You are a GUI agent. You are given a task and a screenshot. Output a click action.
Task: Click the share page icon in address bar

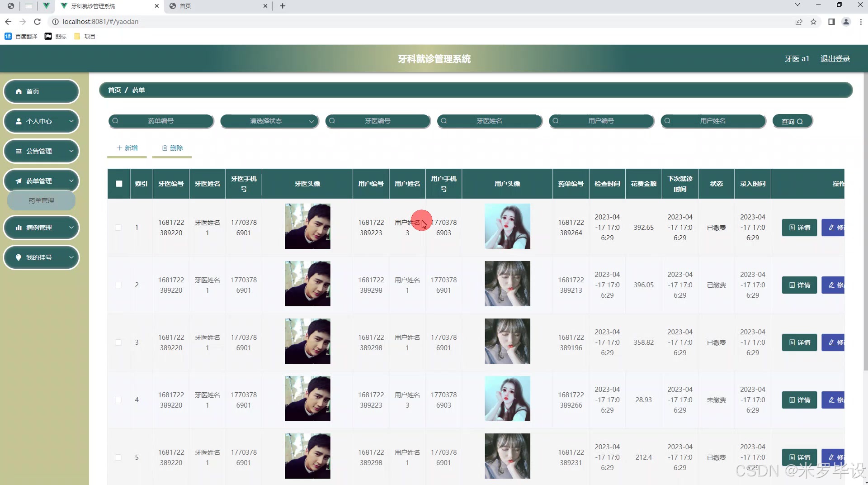(x=799, y=22)
